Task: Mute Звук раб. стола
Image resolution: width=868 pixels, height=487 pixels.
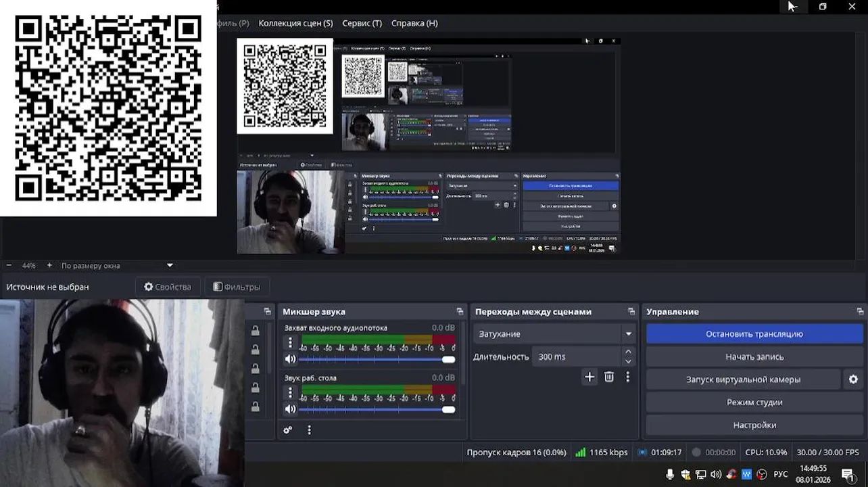Action: tap(290, 409)
